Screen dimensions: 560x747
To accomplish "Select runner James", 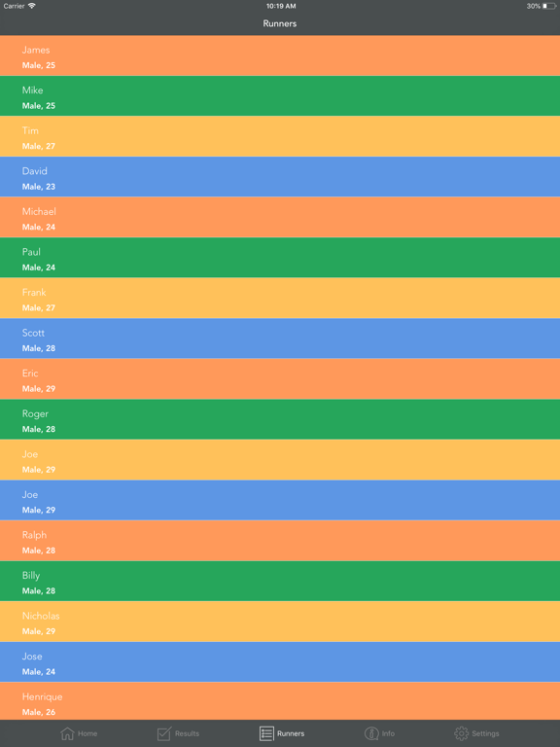I will point(280,55).
